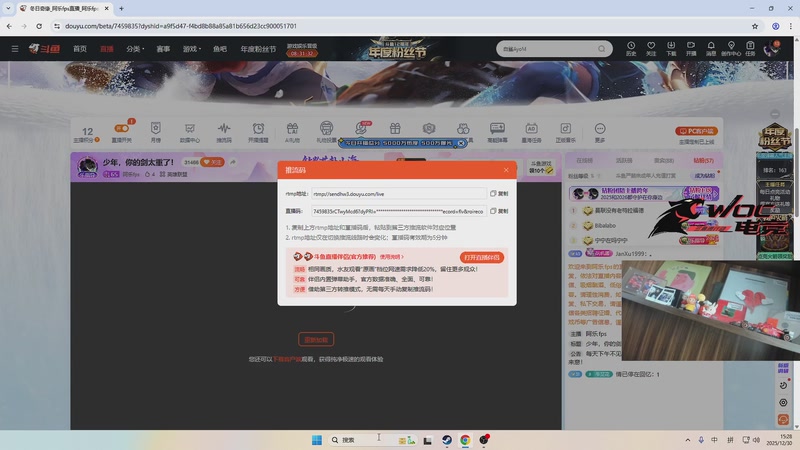Image resolution: width=800 pixels, height=450 pixels.
Task: Open the 开播提醒 alarm clock icon
Action: (258, 132)
